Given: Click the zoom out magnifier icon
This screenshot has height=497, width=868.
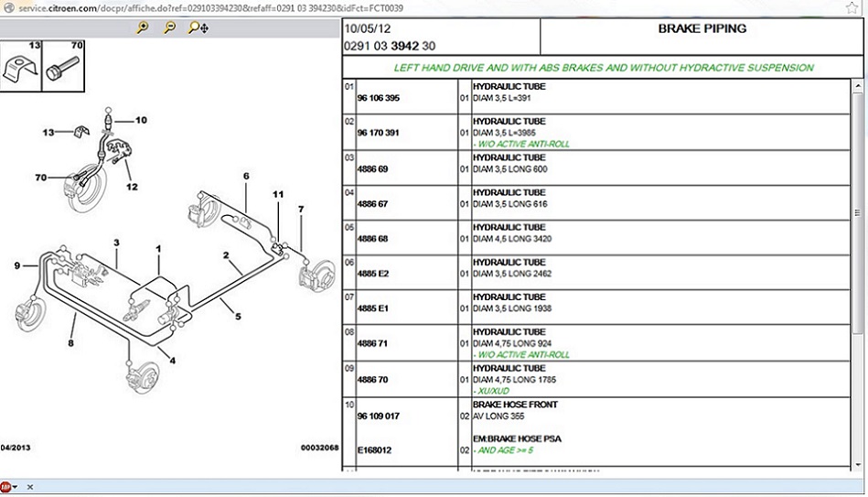Looking at the screenshot, I should [169, 28].
